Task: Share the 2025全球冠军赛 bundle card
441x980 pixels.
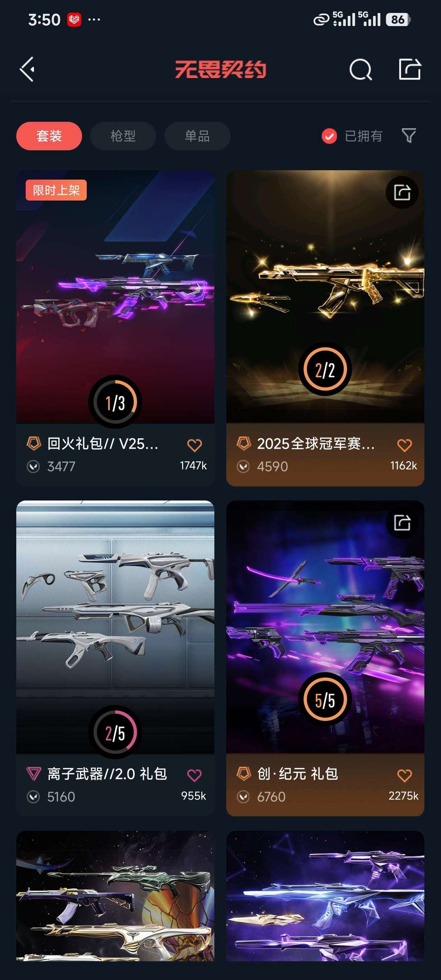Action: point(402,192)
